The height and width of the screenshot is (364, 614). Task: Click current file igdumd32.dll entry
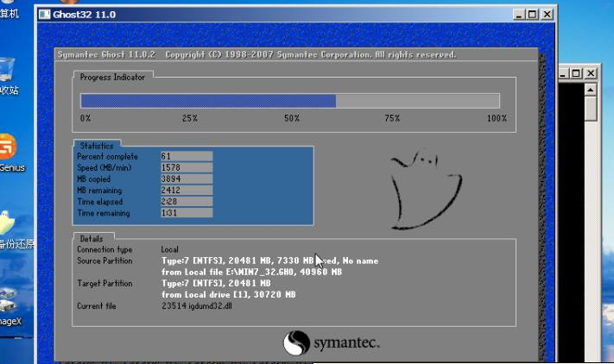coord(197,306)
